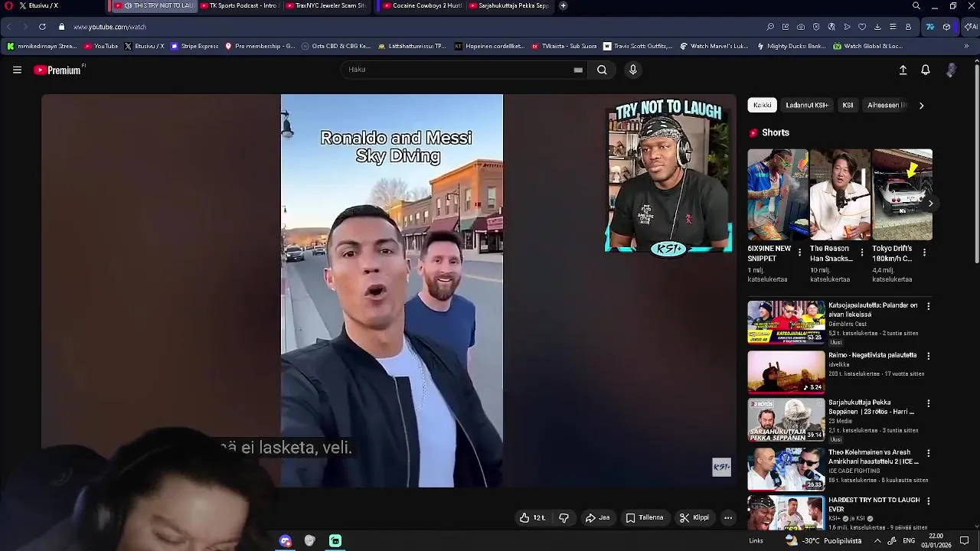
Task: Open options for 6IX9INE NEW SNIPPET short
Action: (800, 253)
